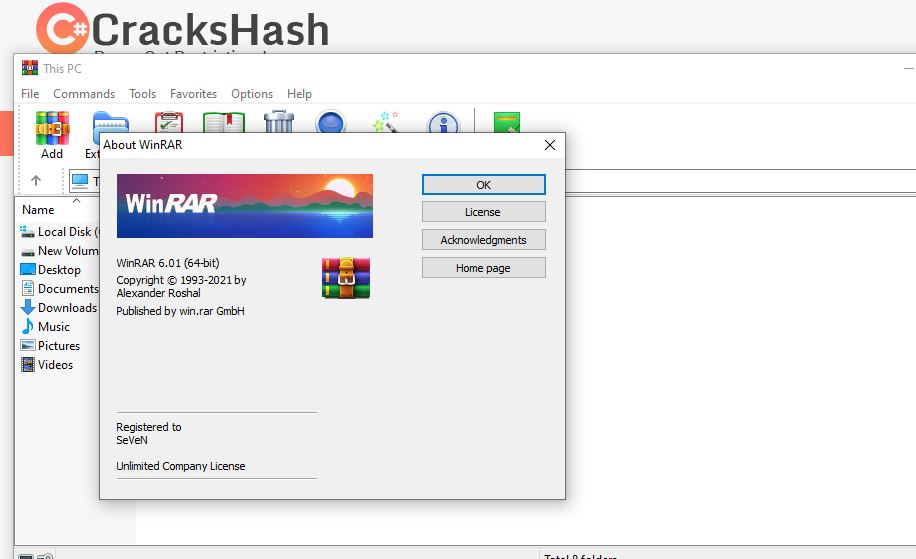The image size is (916, 559).
Task: Click the New Volume row label
Action: pyautogui.click(x=68, y=251)
